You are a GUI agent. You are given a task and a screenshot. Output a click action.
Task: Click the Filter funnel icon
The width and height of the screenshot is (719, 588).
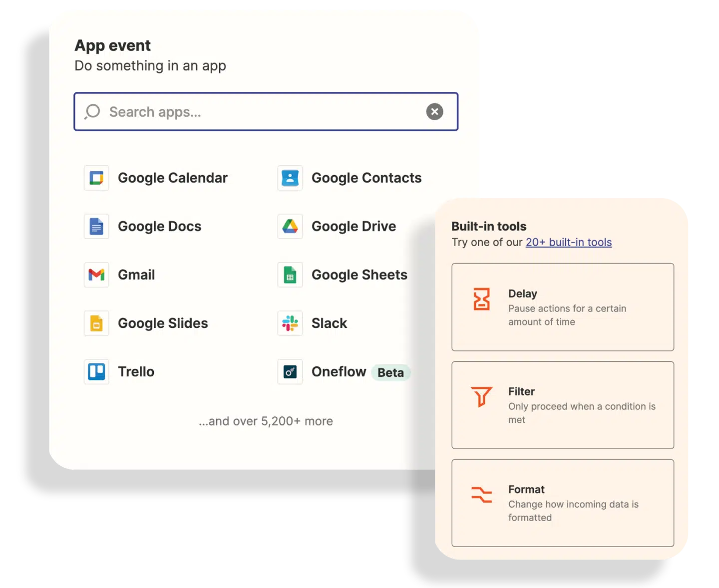tap(481, 397)
